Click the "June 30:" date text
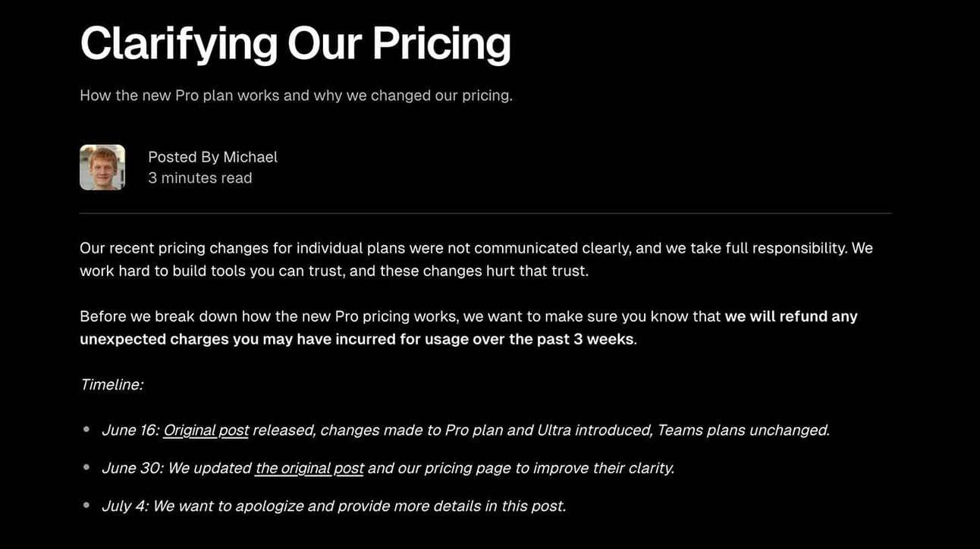 coord(132,468)
